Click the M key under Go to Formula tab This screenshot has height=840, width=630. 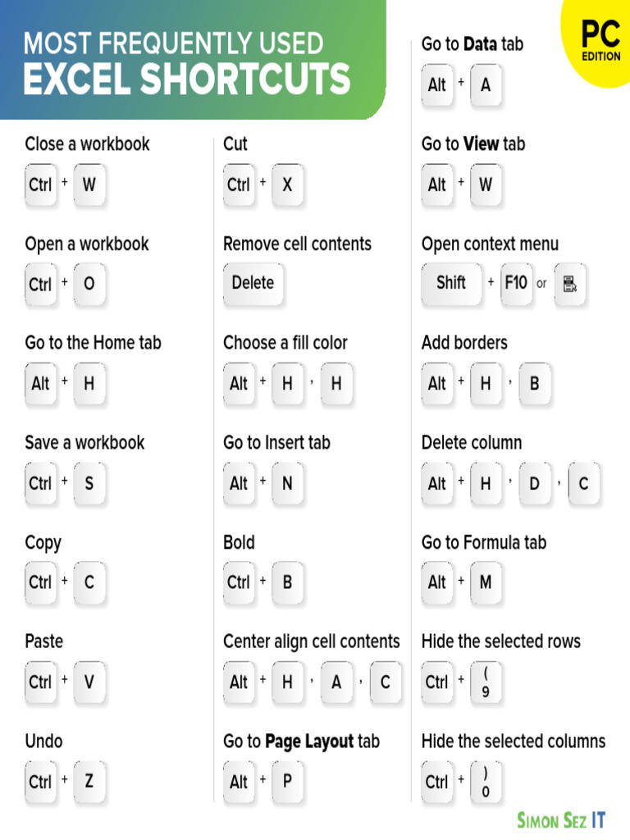coord(486,583)
